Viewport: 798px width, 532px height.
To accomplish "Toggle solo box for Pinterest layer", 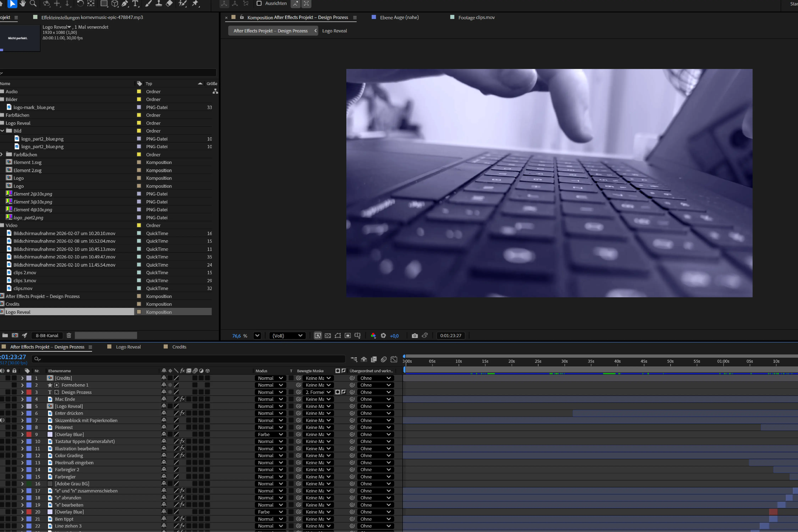I will [8, 428].
